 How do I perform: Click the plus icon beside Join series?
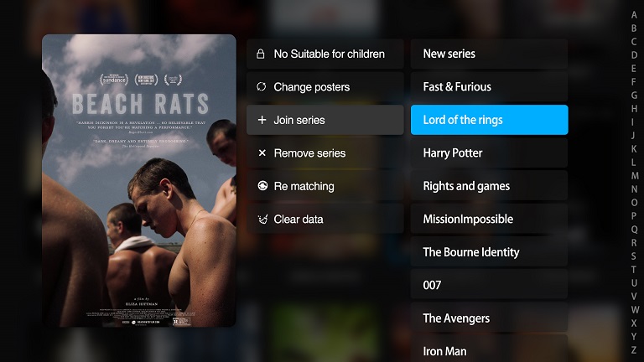coord(262,120)
